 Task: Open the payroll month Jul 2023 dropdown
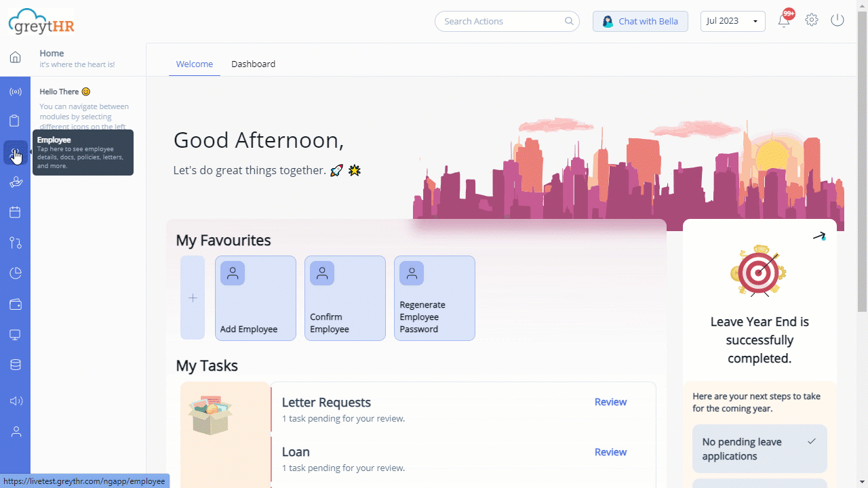point(732,21)
